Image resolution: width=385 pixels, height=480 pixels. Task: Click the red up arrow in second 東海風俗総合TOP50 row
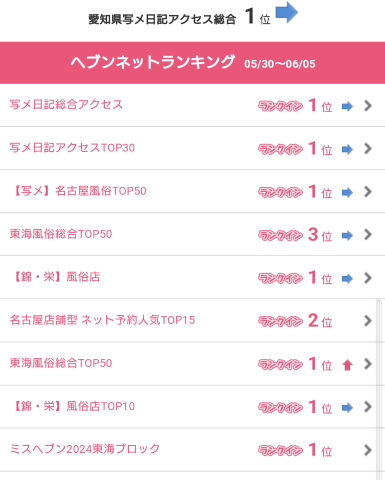pyautogui.click(x=347, y=365)
